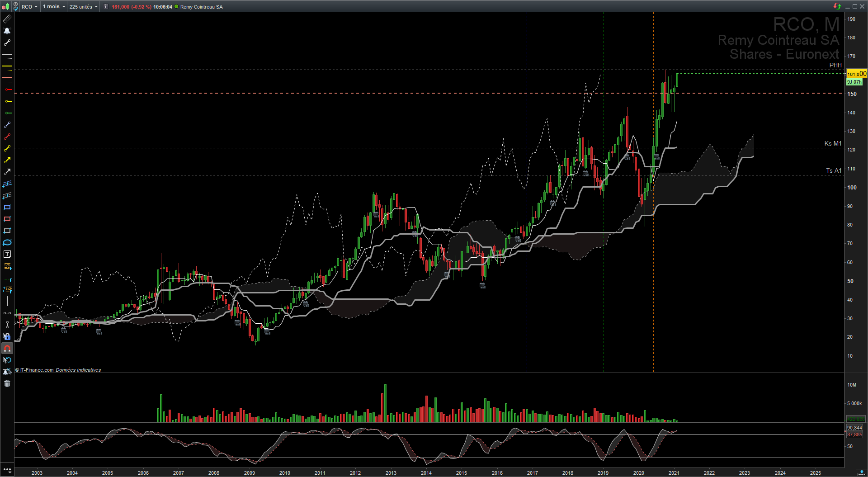
Task: Open the three-dot options button at bottom left
Action: 7,470
